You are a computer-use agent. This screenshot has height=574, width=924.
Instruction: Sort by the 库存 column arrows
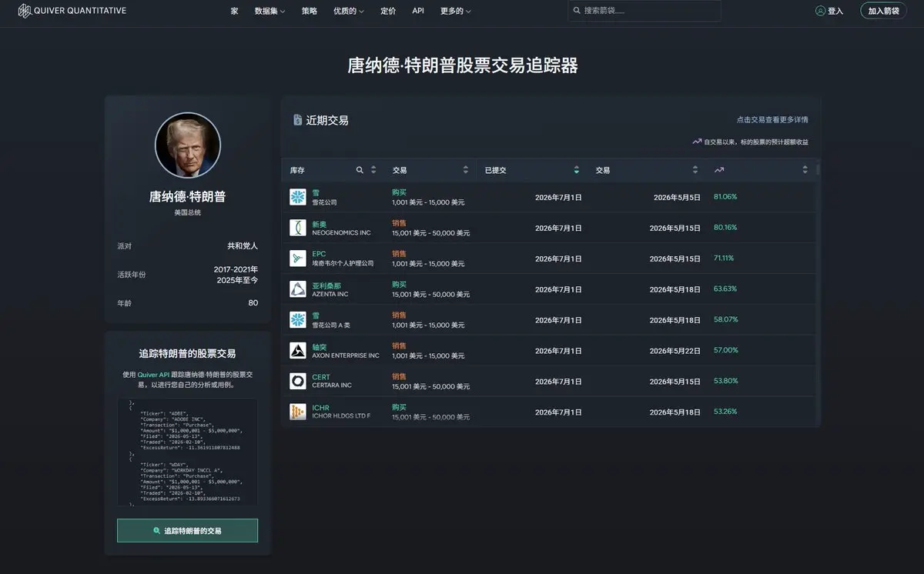(x=373, y=170)
